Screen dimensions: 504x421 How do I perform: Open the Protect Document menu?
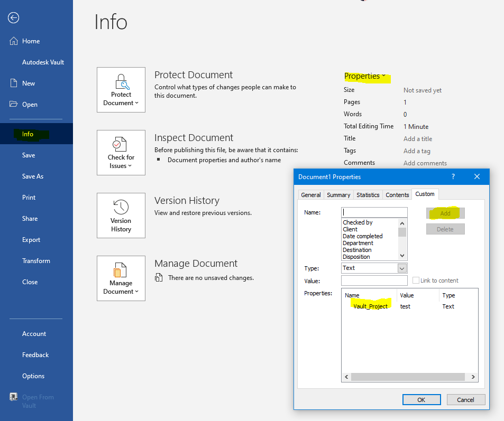coord(121,90)
